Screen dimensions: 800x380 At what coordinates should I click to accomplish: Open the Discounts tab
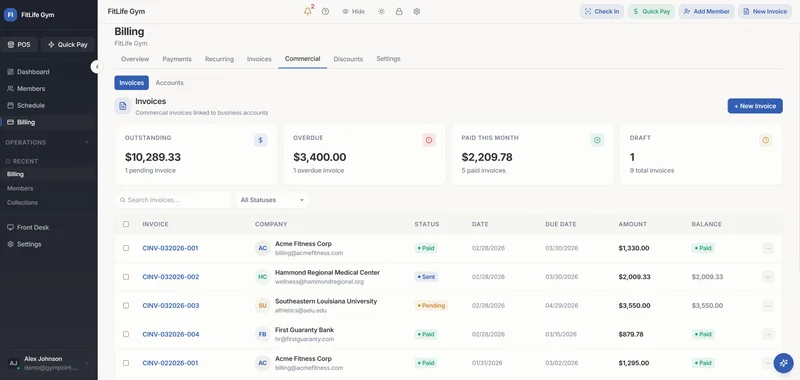(x=348, y=59)
